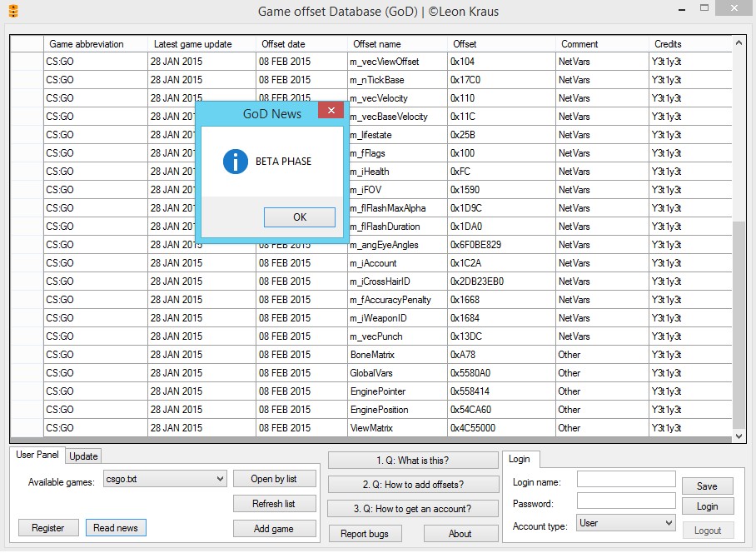Screen dimensions: 756x553
Task: Select the offset value 0x1DA0
Action: [501, 227]
